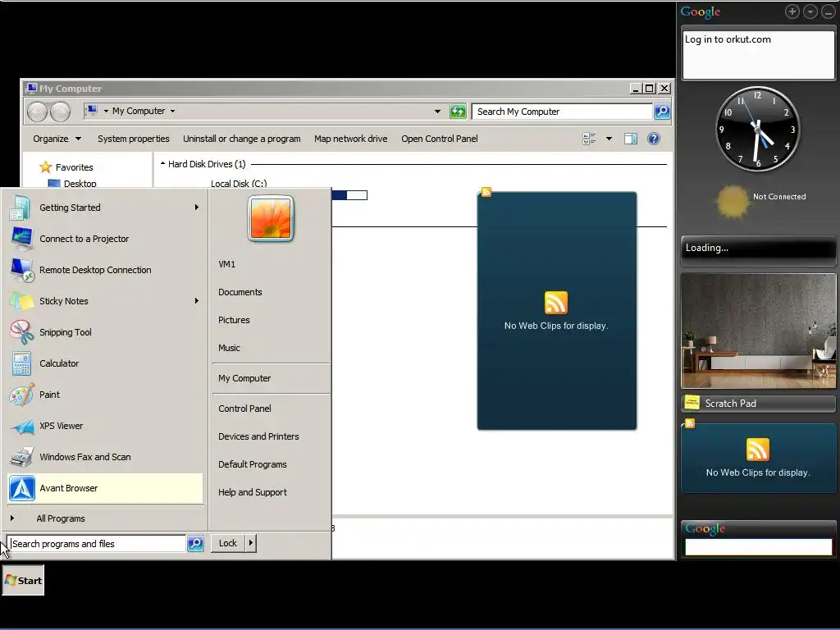
Task: Click the weather sun icon
Action: tap(732, 202)
